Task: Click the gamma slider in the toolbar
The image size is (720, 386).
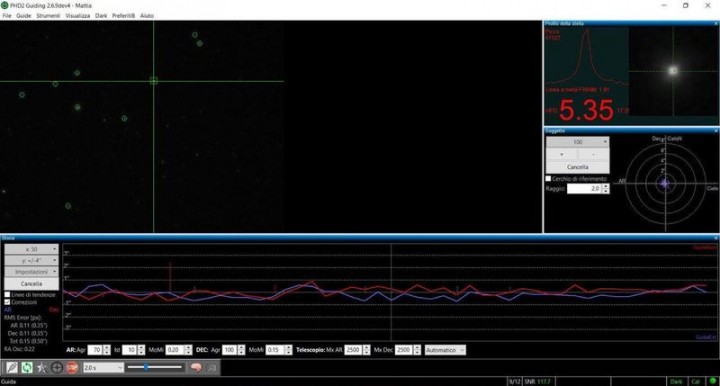Action: click(155, 367)
